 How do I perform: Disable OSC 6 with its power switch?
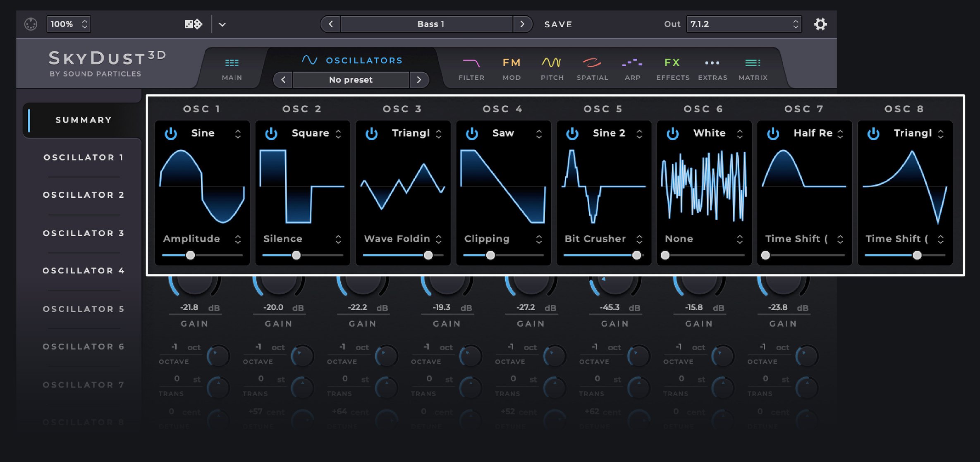(673, 133)
